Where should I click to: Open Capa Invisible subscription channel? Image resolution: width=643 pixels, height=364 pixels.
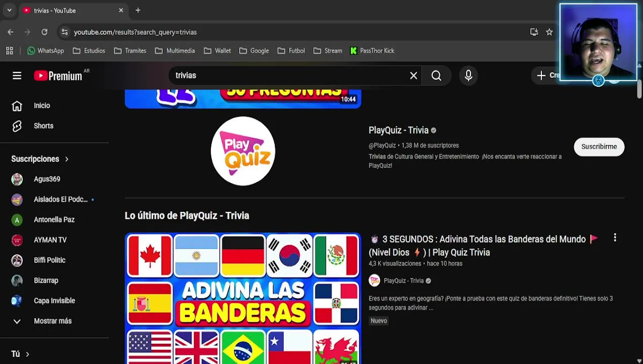click(x=54, y=300)
